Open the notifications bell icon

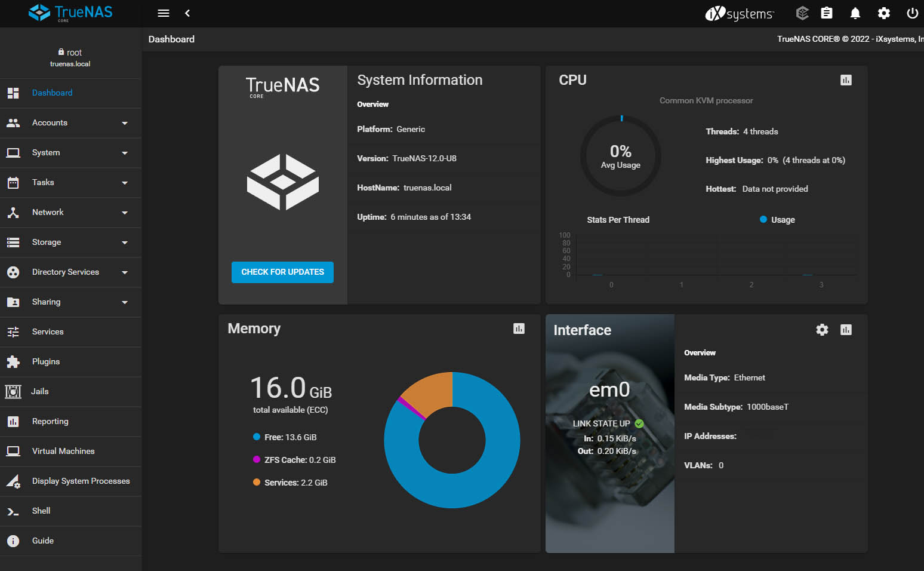pyautogui.click(x=855, y=13)
